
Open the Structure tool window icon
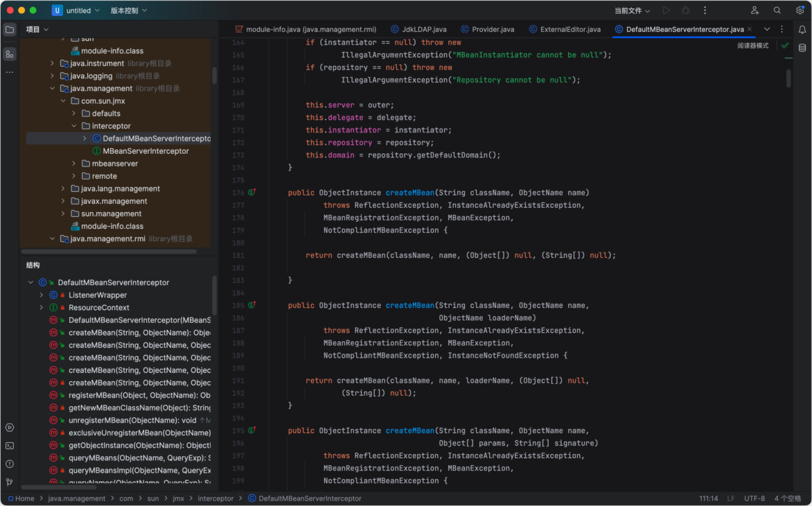pyautogui.click(x=10, y=54)
